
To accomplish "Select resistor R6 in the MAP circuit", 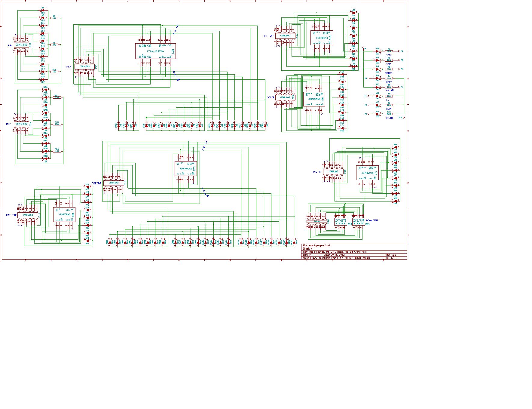I will (x=54, y=18).
